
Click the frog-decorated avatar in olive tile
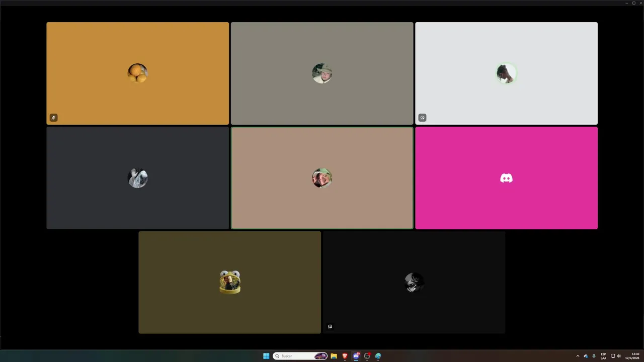click(x=230, y=282)
